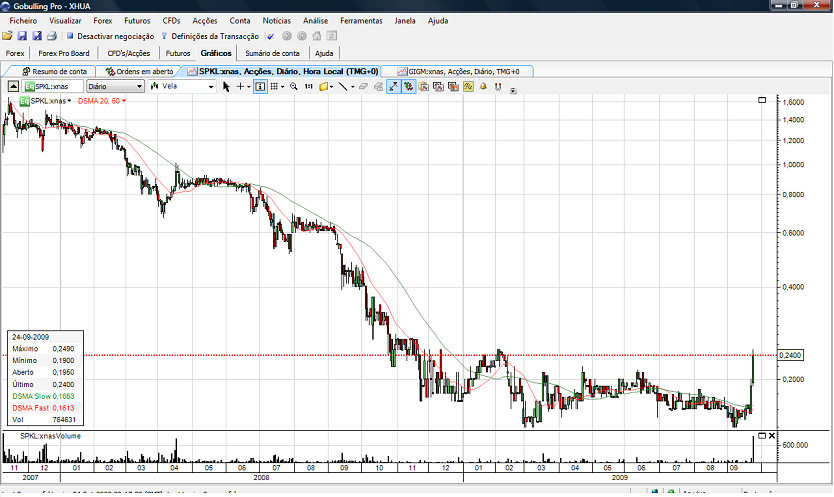Expand the grid options dropdown arrow
The height and width of the screenshot is (497, 834).
click(x=282, y=87)
